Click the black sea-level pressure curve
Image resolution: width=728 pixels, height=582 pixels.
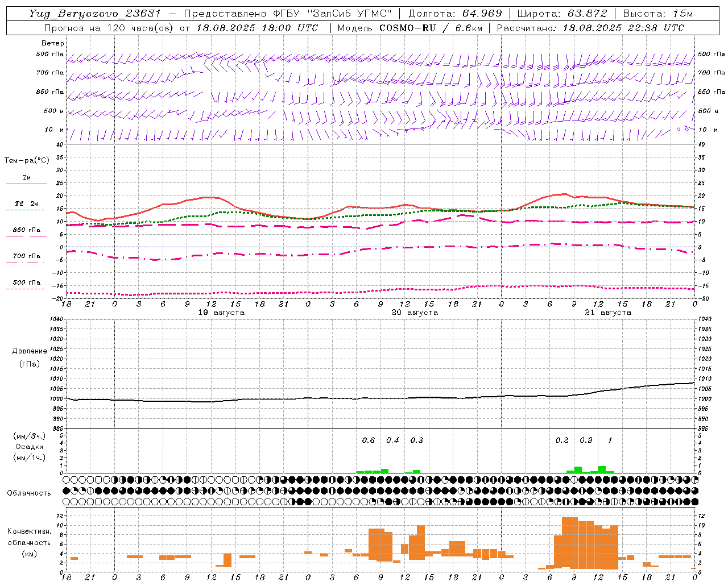click(x=380, y=398)
